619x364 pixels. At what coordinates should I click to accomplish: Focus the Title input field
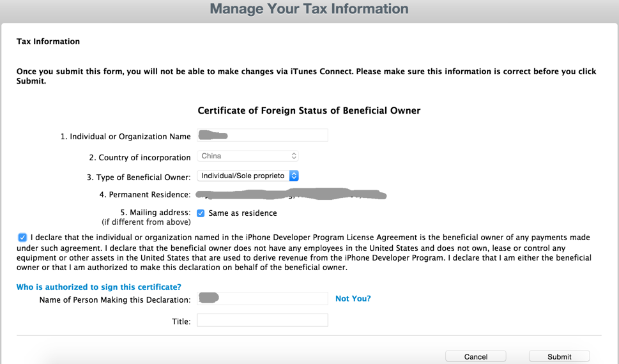pos(262,320)
